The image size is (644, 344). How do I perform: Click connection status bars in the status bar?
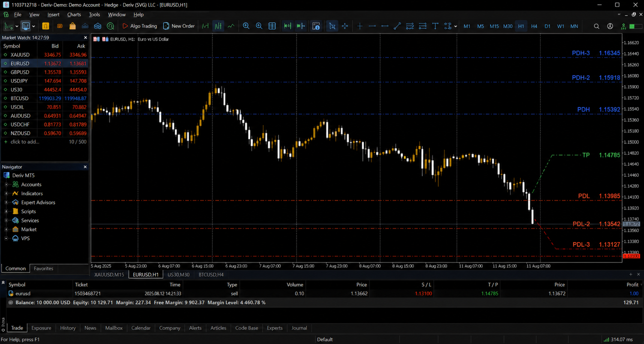click(x=606, y=339)
